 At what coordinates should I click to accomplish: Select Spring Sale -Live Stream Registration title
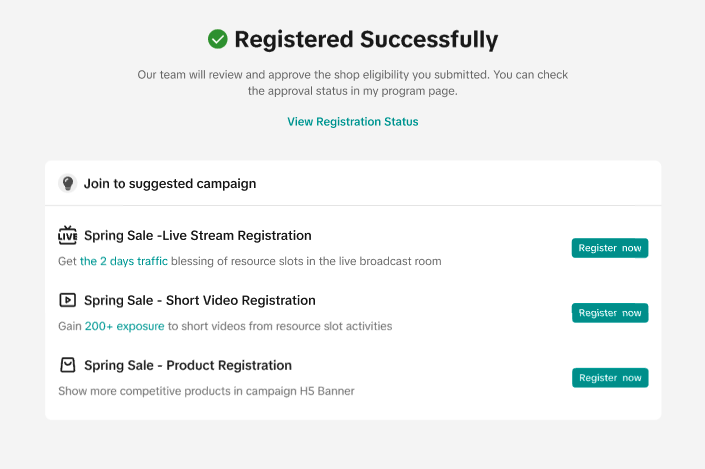(x=198, y=236)
